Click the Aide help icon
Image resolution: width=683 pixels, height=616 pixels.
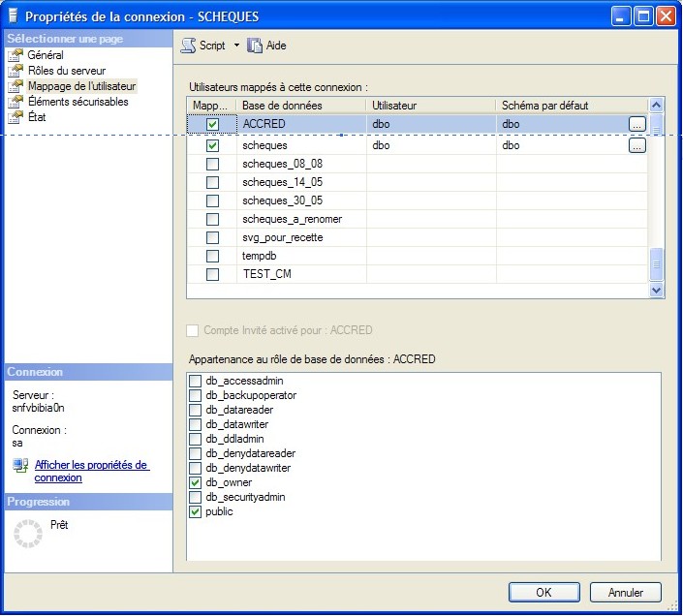256,46
